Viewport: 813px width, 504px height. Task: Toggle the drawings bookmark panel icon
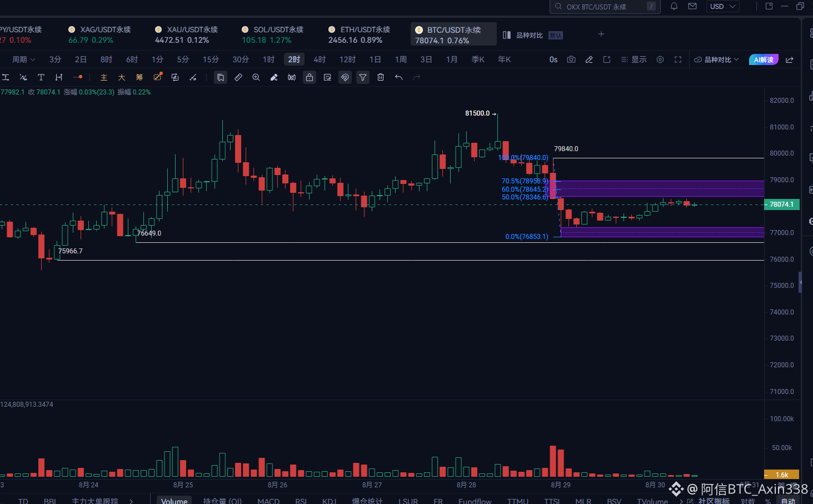[221, 77]
